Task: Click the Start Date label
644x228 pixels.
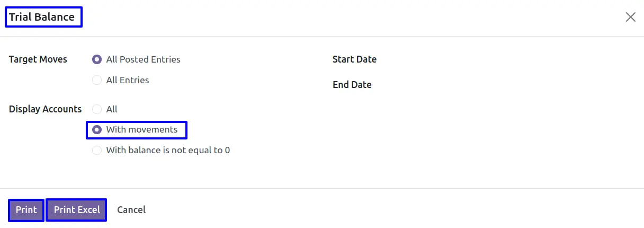Action: [354, 59]
